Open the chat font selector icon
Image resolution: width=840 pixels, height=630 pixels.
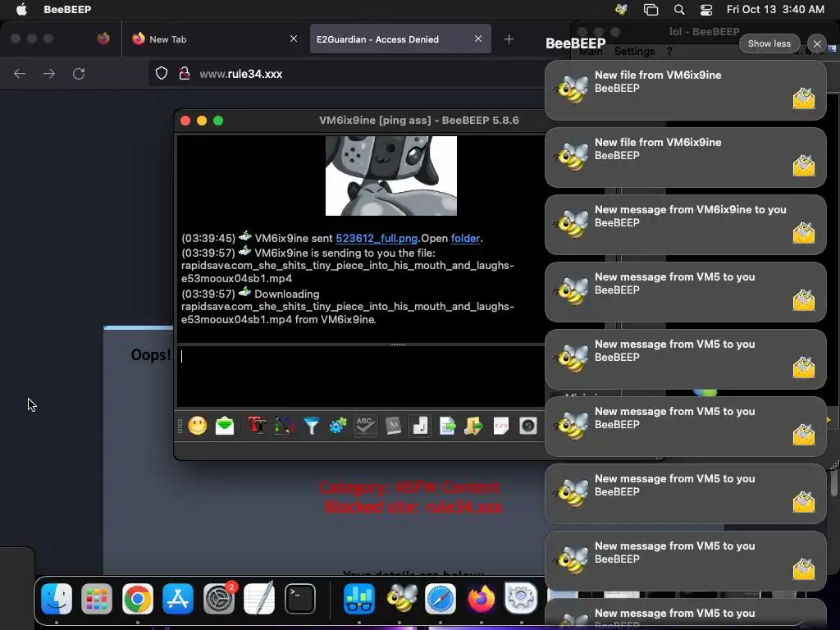[257, 426]
